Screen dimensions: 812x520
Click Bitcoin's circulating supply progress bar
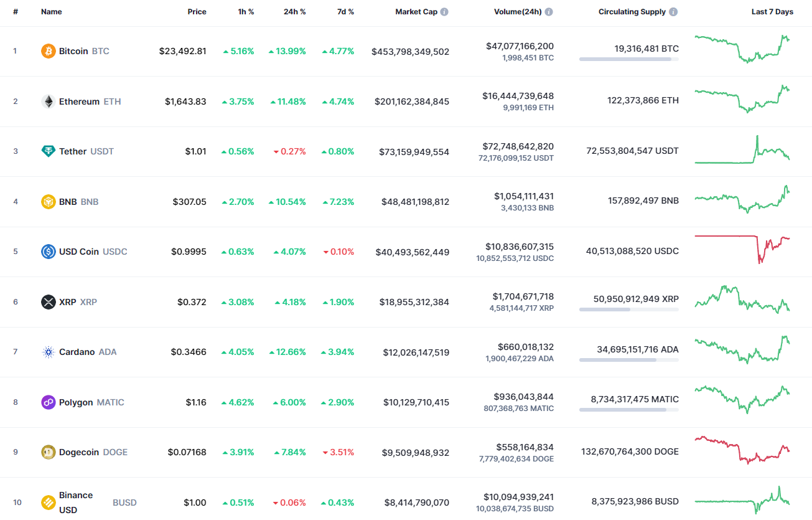(x=628, y=59)
